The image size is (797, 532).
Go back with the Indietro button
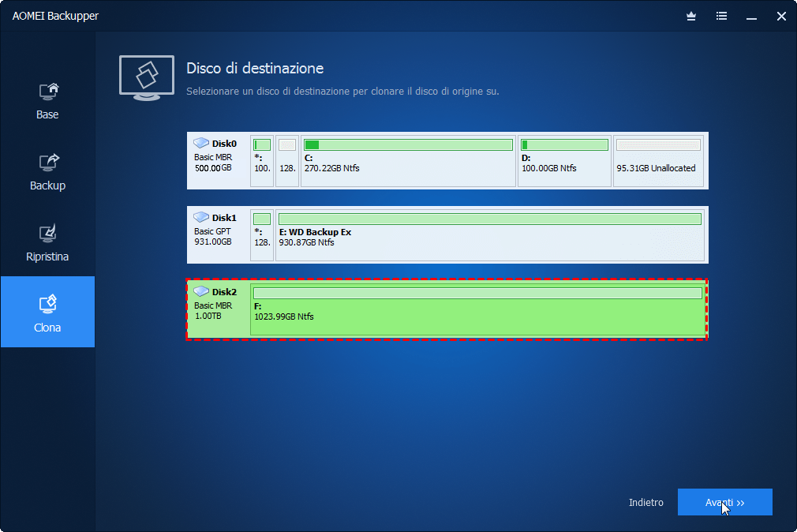646,503
